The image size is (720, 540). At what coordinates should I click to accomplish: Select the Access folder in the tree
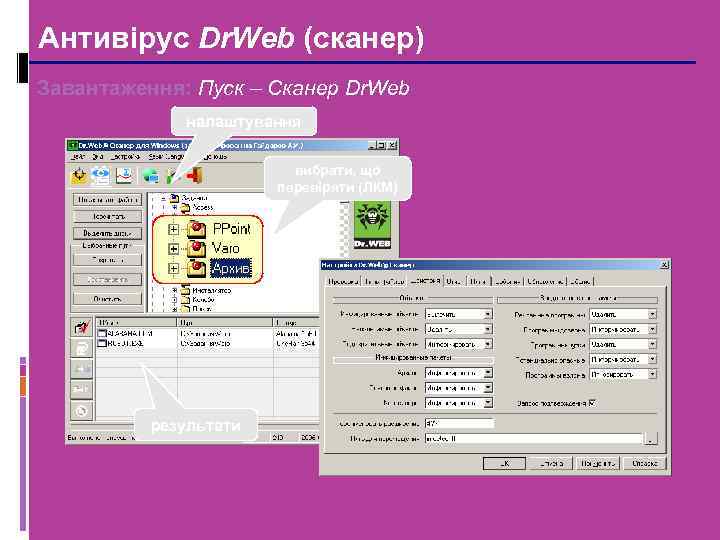(x=202, y=208)
